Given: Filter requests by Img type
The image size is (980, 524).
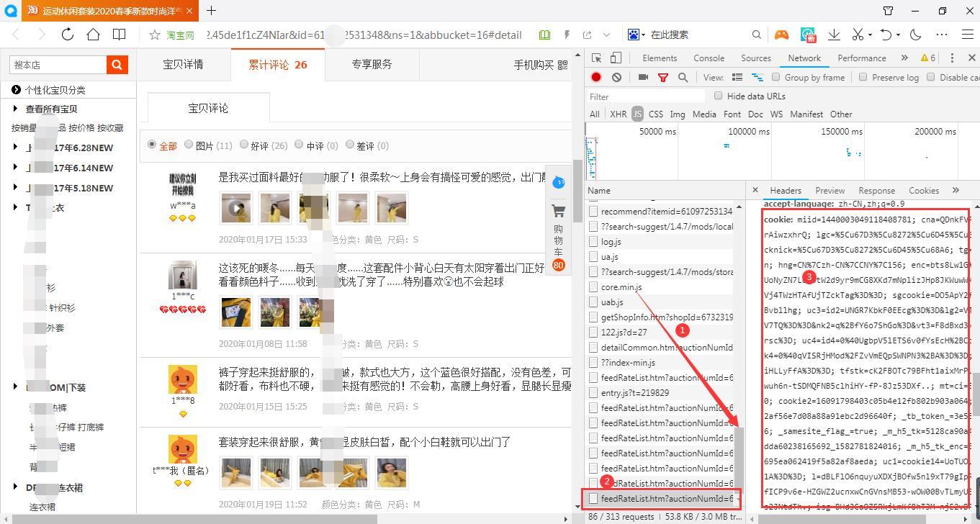Looking at the screenshot, I should pyautogui.click(x=678, y=114).
